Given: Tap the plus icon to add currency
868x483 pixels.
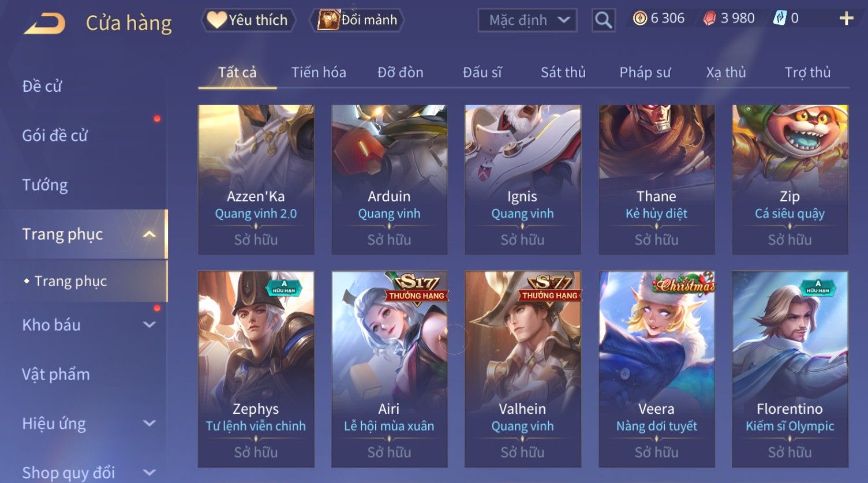Looking at the screenshot, I should click(846, 19).
